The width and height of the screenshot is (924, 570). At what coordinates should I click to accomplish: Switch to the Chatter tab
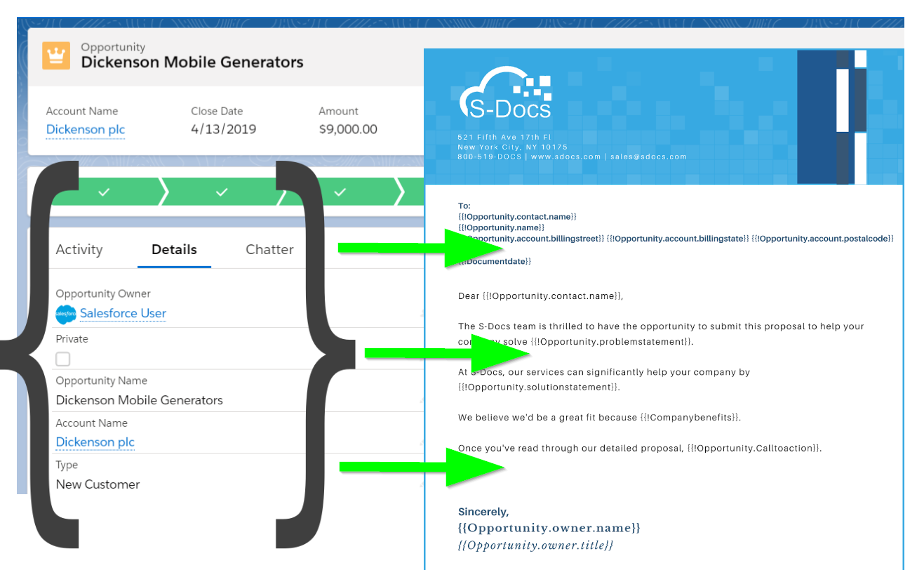point(269,249)
